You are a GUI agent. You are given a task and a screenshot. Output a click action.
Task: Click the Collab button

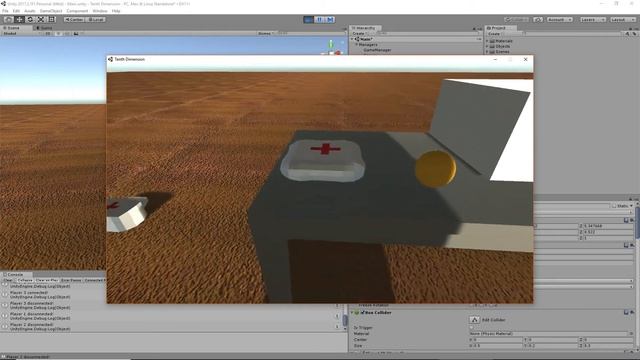(516, 19)
